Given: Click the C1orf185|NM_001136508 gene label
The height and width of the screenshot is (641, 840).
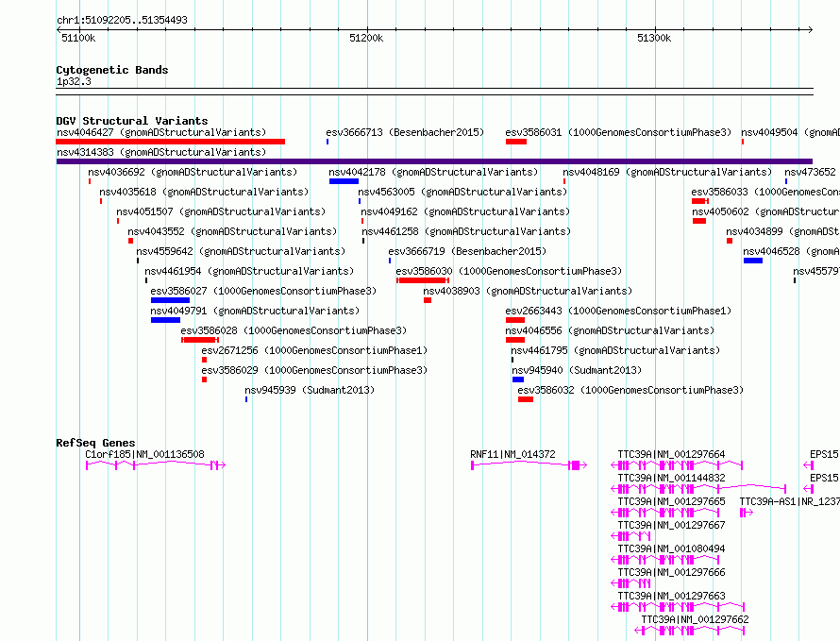Looking at the screenshot, I should 144,454.
